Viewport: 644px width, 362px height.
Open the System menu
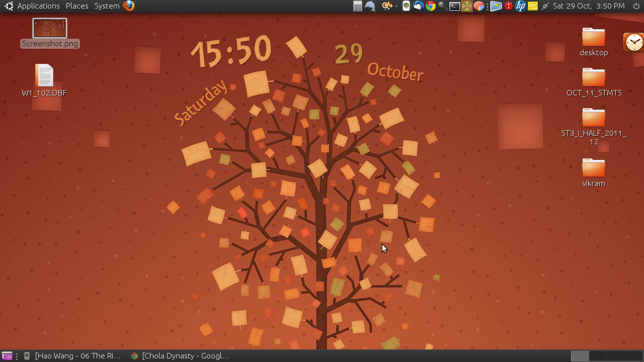tap(106, 6)
